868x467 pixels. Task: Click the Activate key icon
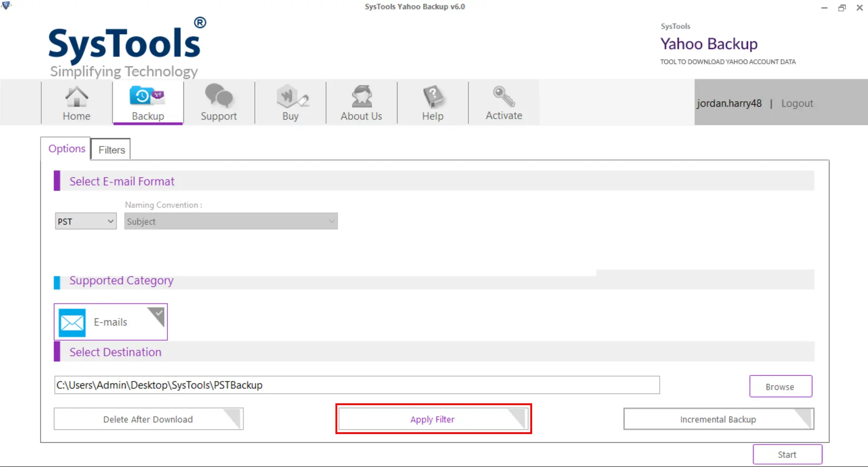(x=504, y=96)
